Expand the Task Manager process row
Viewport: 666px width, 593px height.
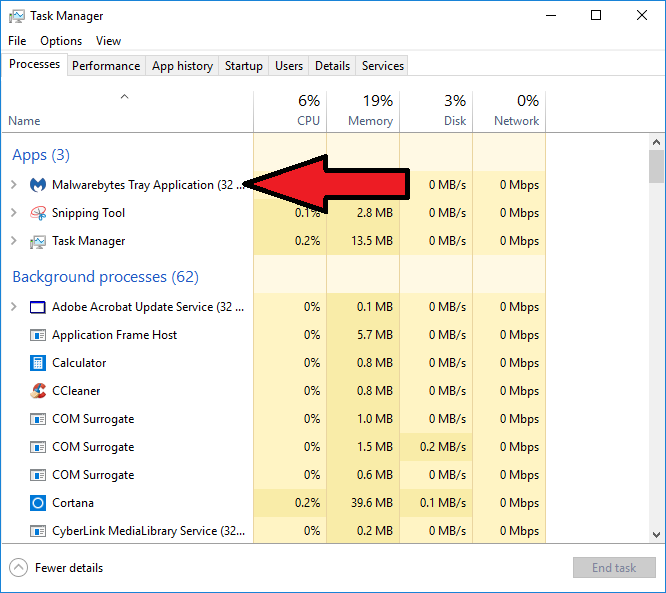14,241
